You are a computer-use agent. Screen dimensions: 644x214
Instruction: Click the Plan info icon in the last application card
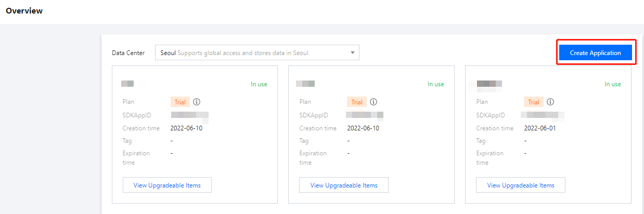[x=550, y=102]
